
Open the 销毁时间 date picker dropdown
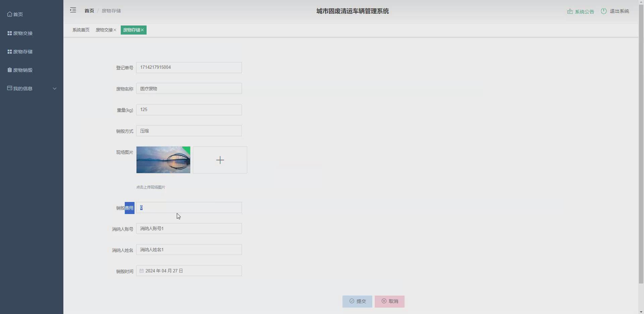(x=189, y=271)
